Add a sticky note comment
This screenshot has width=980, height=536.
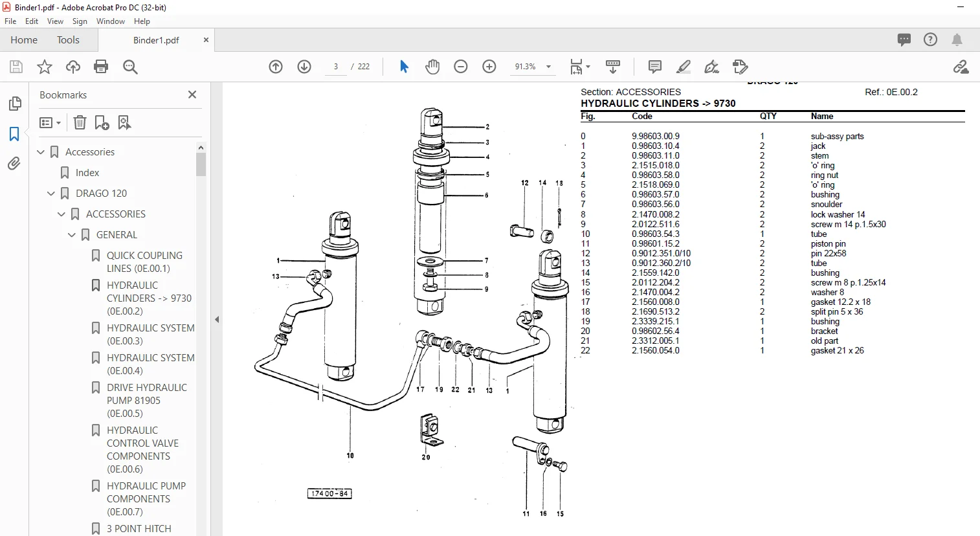click(655, 67)
